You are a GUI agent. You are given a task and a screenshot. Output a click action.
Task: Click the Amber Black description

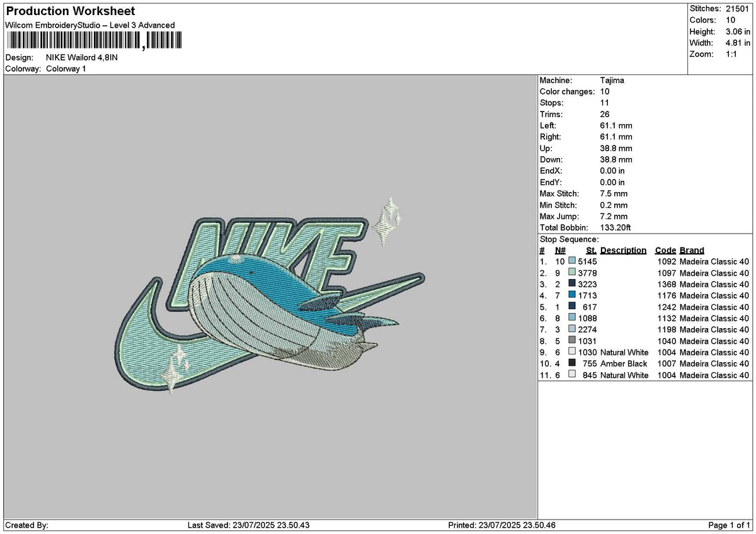click(x=624, y=364)
